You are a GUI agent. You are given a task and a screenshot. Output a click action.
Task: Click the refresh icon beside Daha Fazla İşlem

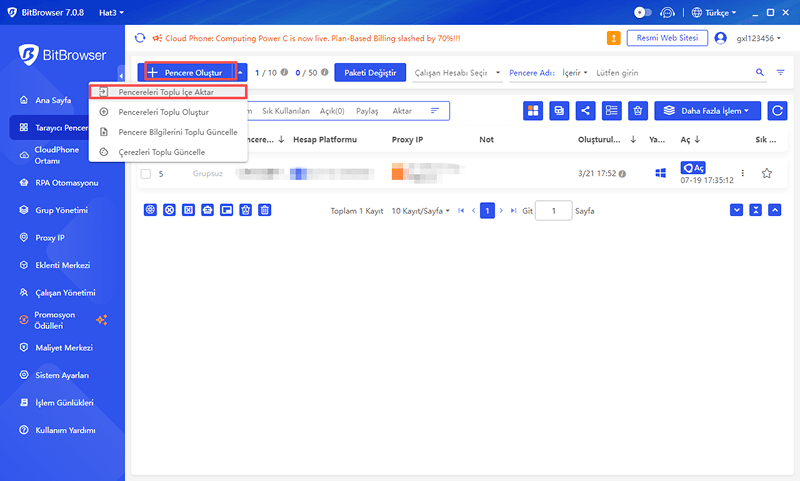coord(778,111)
